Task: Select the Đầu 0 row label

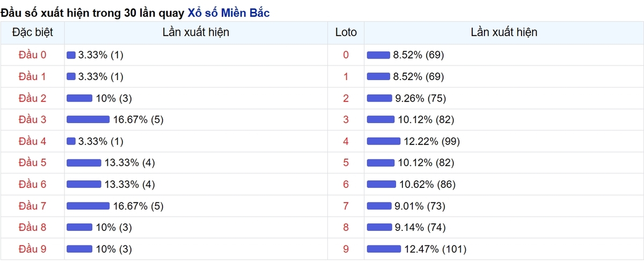Action: [32, 55]
